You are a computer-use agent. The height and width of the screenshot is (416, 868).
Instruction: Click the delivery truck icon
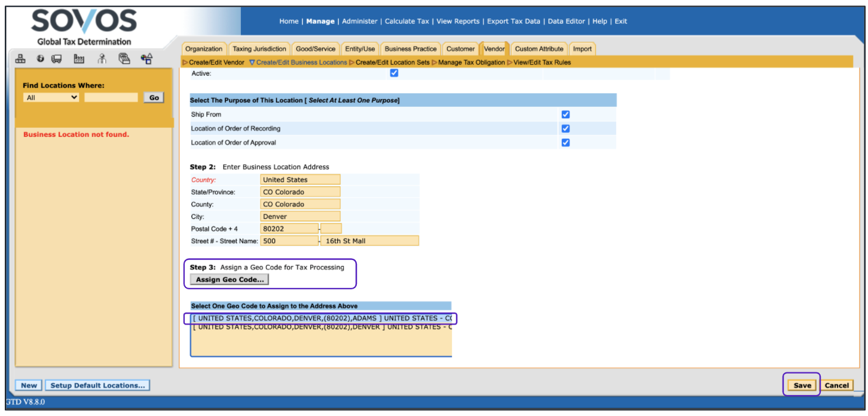pos(57,59)
